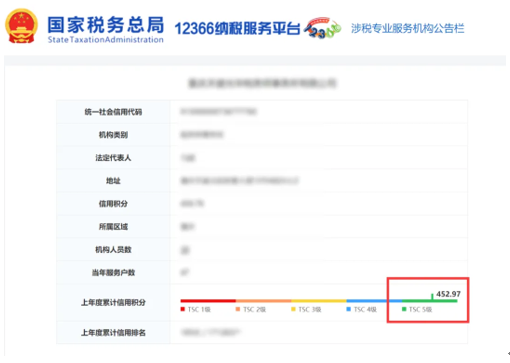Image resolution: width=510 pixels, height=363 pixels.
Task: Click the blurred organization name title
Action: [x=262, y=83]
